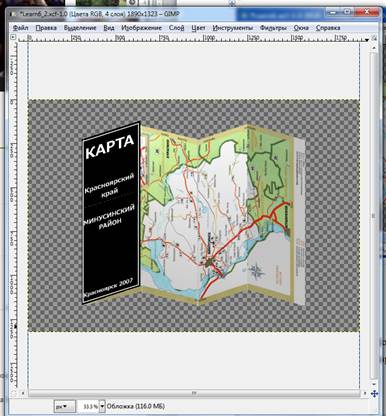Click the image menu button at ruler corner

(x=13, y=37)
